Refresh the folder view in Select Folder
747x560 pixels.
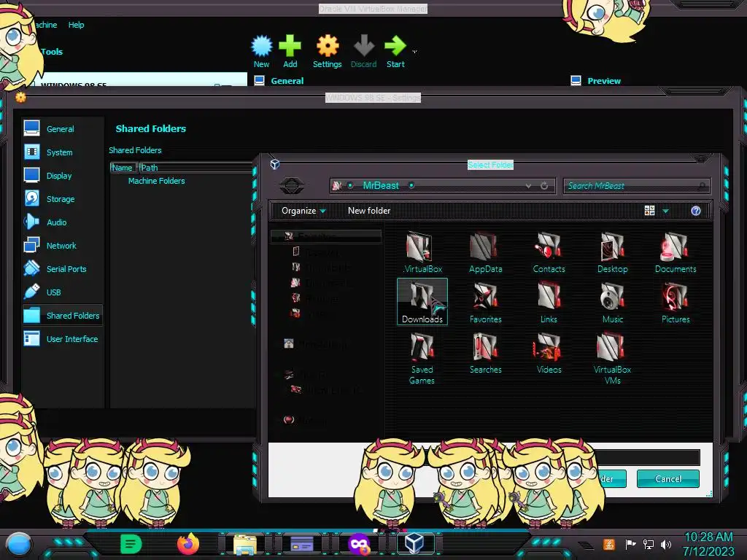pyautogui.click(x=544, y=186)
